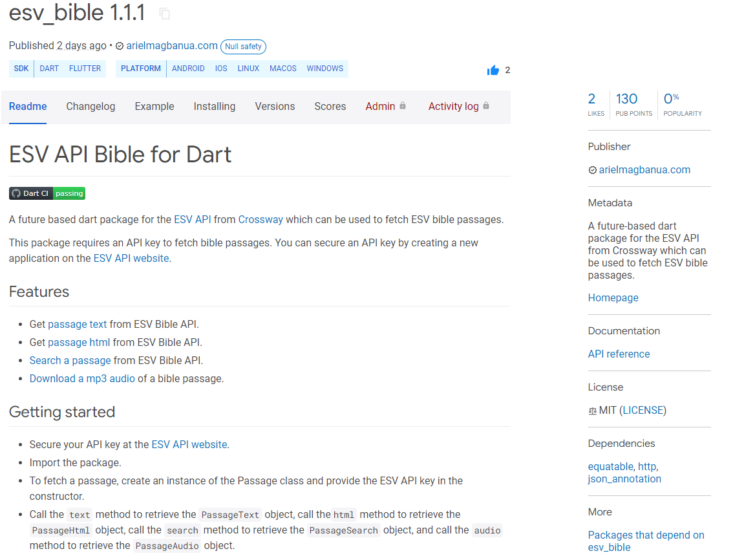This screenshot has width=733, height=560.
Task: Open the equatable dependency link
Action: 611,467
